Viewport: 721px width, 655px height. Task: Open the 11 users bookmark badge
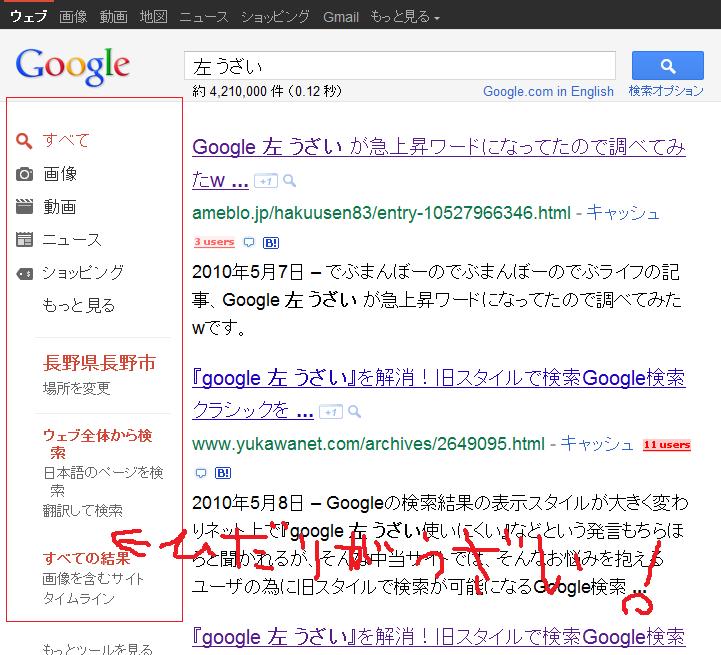tap(667, 445)
